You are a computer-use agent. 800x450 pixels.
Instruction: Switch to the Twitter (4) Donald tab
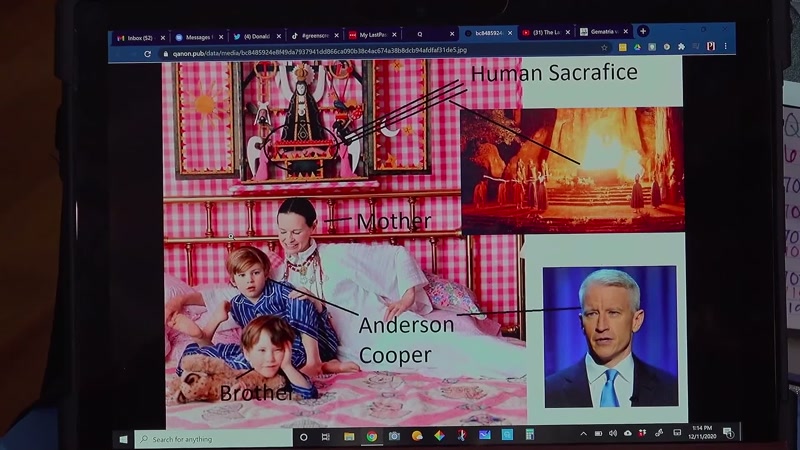coord(255,37)
